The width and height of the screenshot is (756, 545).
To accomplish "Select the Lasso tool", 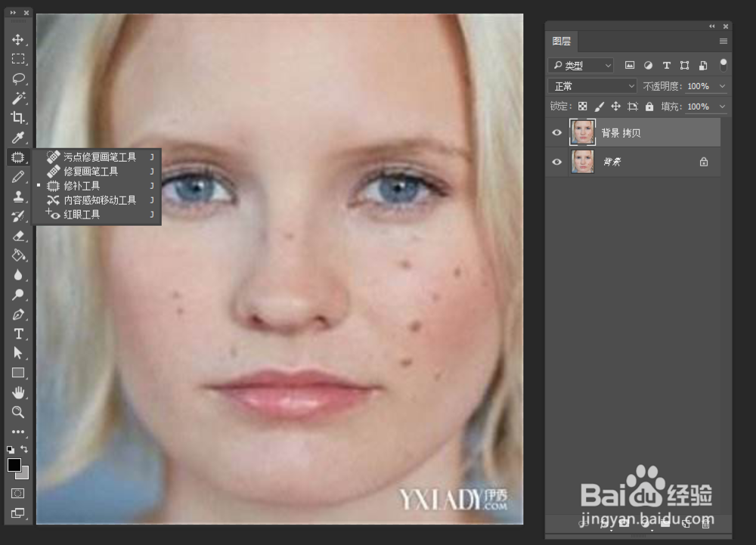I will pos(18,79).
